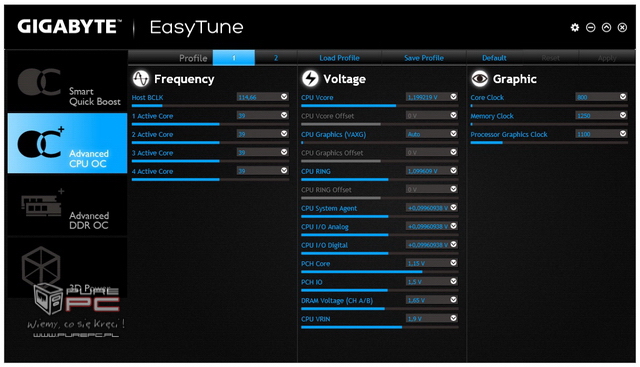Open the 1 Active Core ratio dropdown

284,115
